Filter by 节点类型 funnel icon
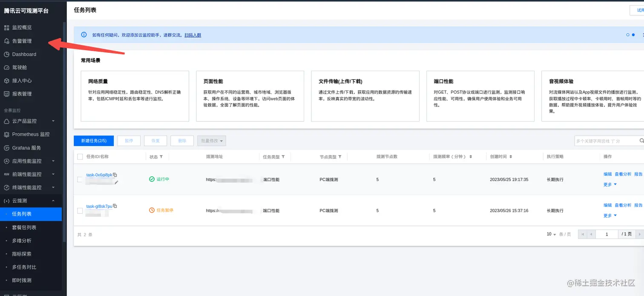The width and height of the screenshot is (644, 296). tap(340, 157)
